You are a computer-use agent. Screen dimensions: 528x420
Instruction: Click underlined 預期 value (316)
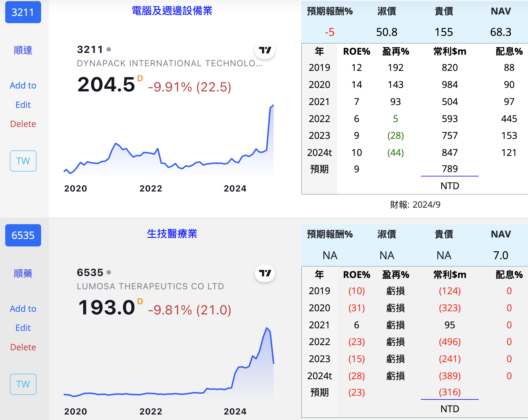point(450,392)
